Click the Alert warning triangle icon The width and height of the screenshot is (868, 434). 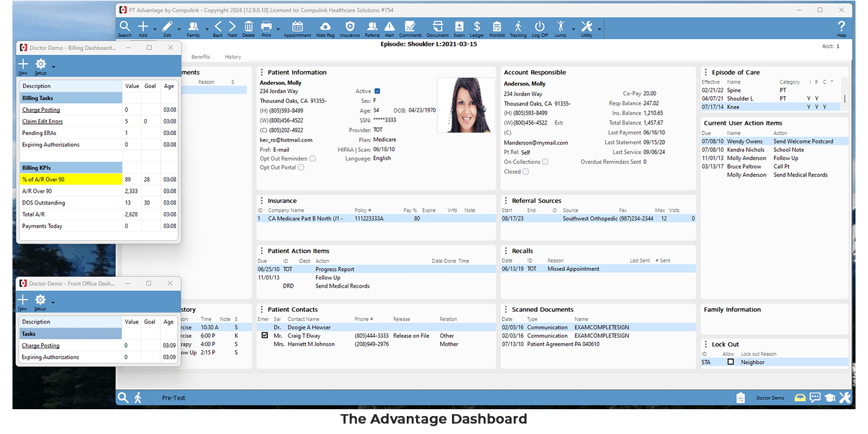388,27
